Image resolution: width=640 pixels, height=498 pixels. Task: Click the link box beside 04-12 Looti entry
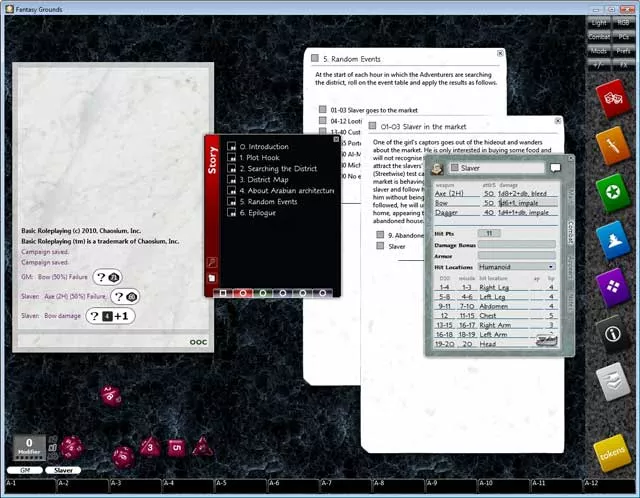click(x=322, y=120)
